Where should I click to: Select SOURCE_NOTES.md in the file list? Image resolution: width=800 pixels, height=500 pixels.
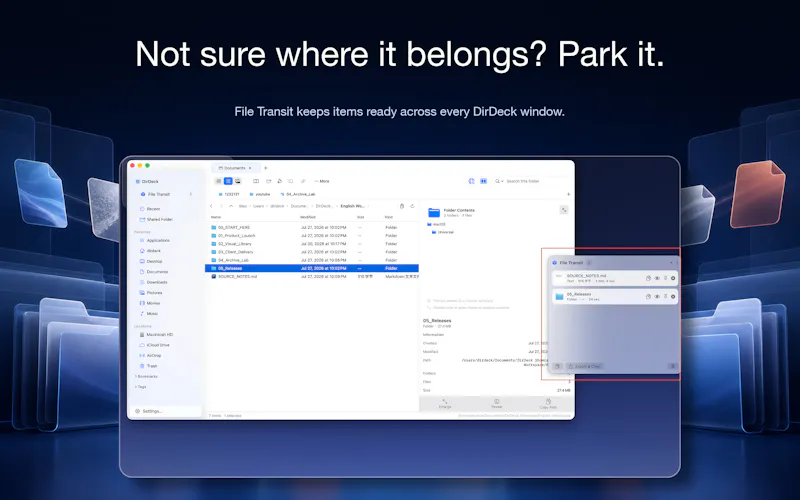(x=312, y=277)
